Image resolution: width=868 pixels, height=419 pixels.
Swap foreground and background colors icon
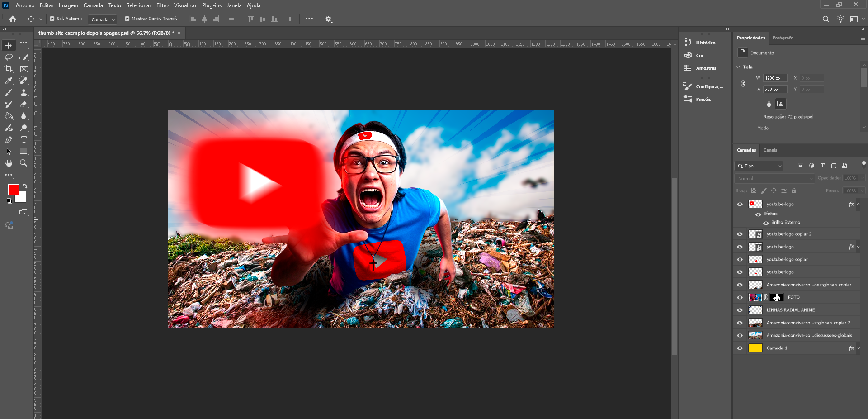click(25, 186)
